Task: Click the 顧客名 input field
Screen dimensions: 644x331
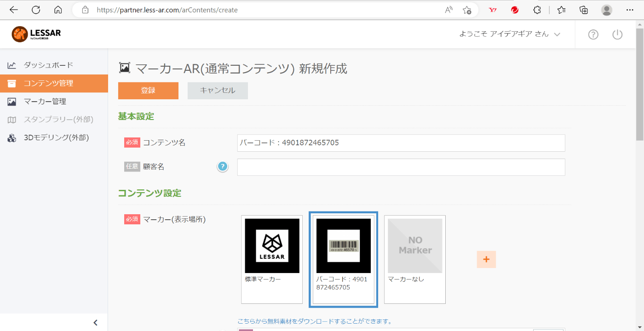Action: click(x=401, y=167)
